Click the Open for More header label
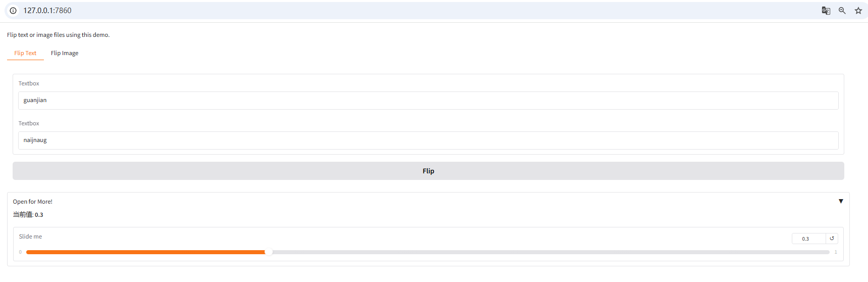This screenshot has width=868, height=282. pyautogui.click(x=33, y=202)
